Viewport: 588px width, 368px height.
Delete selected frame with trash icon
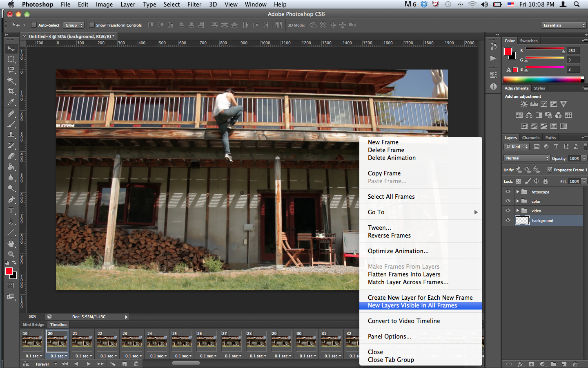(x=136, y=364)
